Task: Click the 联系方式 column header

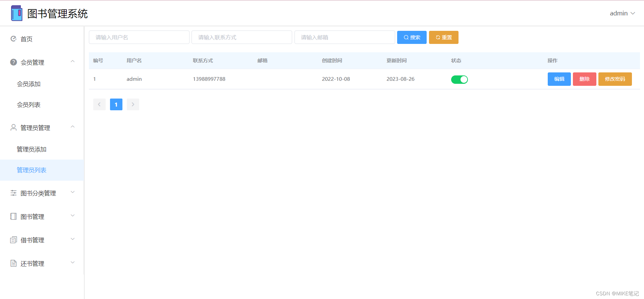Action: click(203, 61)
